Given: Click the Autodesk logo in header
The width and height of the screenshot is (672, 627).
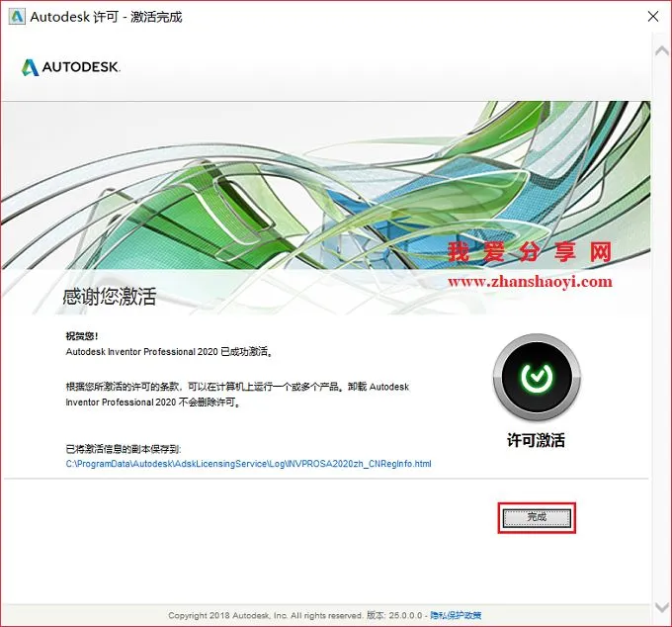Looking at the screenshot, I should tap(71, 67).
